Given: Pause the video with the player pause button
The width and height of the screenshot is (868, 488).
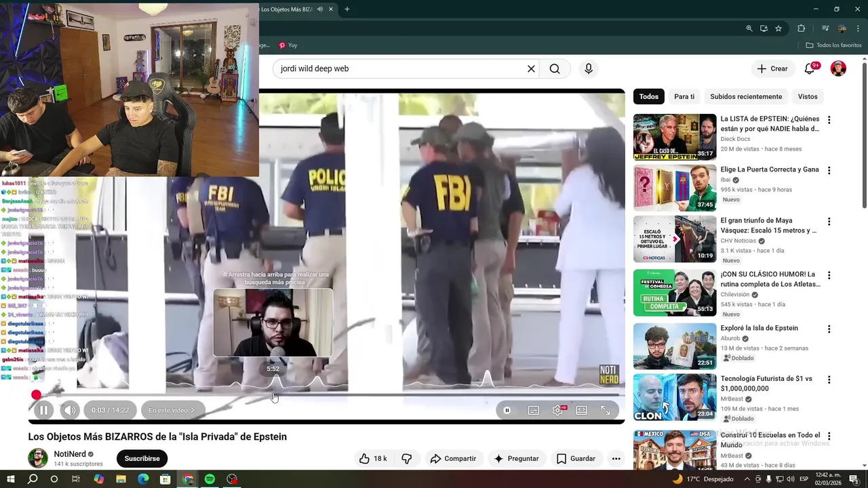Looking at the screenshot, I should 43,410.
